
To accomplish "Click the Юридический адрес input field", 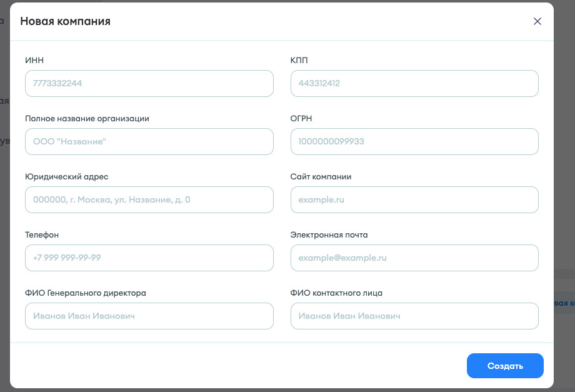I will [149, 200].
